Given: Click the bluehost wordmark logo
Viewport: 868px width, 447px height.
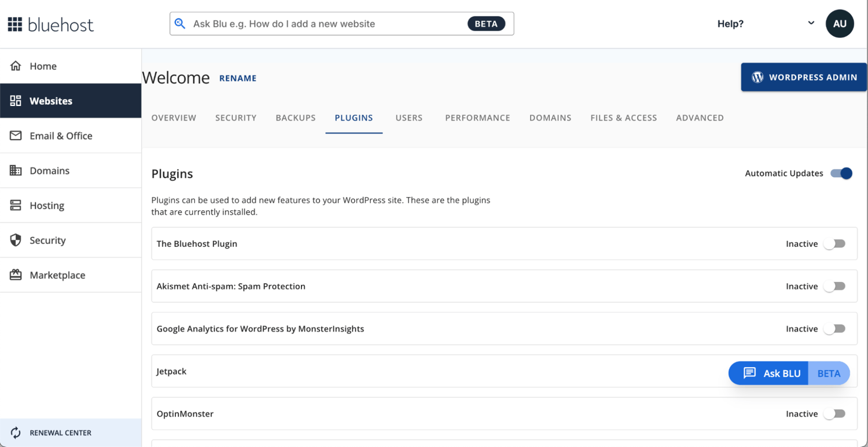Looking at the screenshot, I should [61, 24].
